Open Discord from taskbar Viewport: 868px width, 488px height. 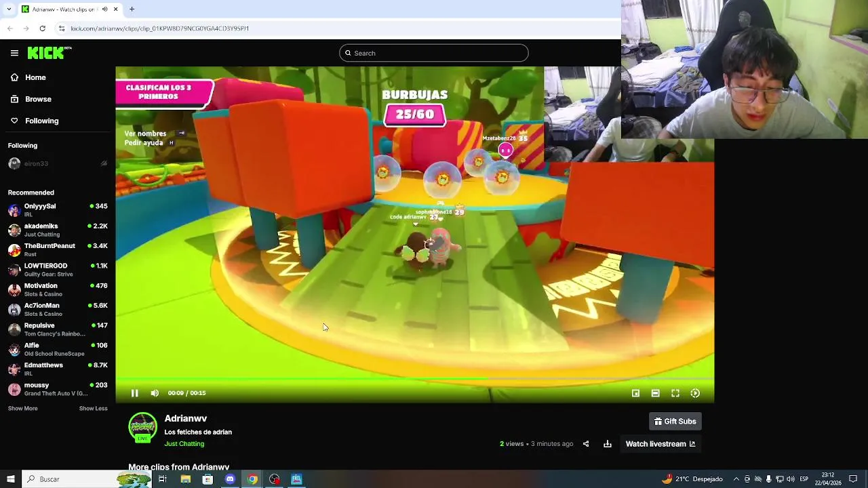(230, 479)
